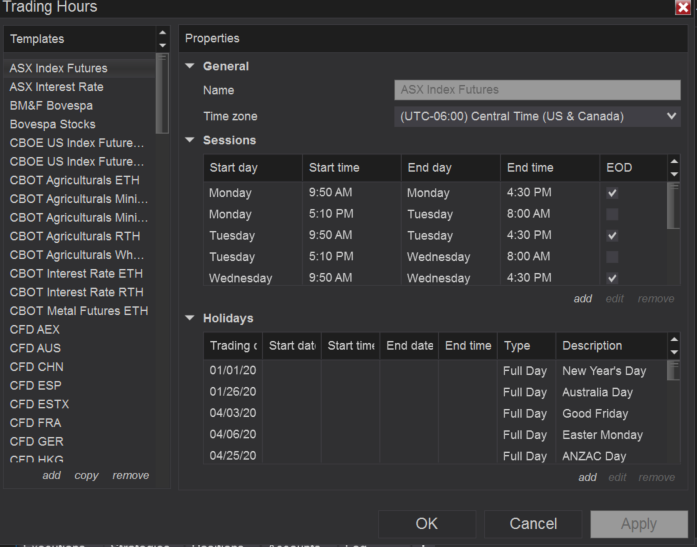Click the Holidays table up arrow
697x547 pixels.
(674, 339)
